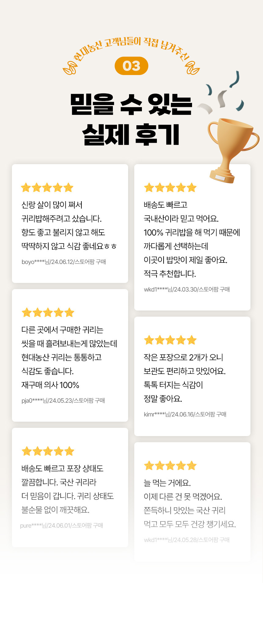Click the last star in pure**** review
Viewport: 263px width, 644px height.
click(69, 451)
